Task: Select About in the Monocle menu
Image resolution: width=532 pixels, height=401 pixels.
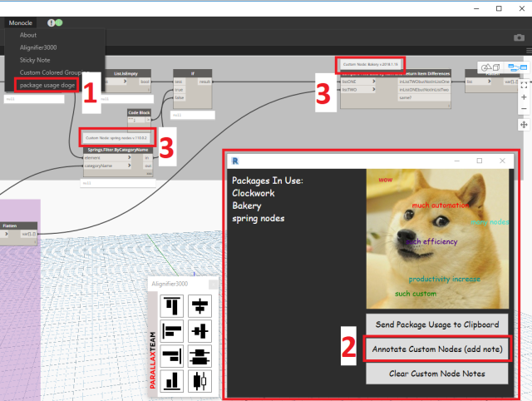Action: pyautogui.click(x=27, y=35)
